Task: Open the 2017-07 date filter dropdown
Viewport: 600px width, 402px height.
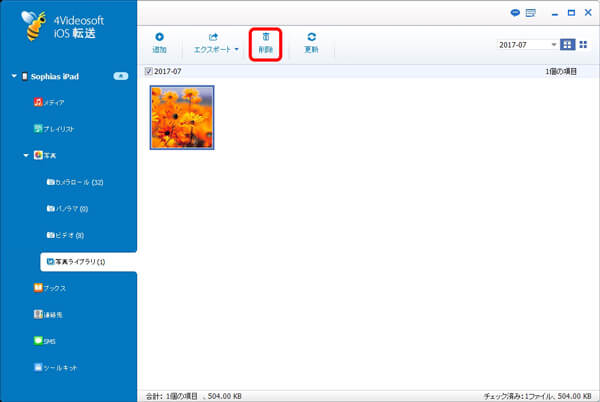Action: [553, 45]
